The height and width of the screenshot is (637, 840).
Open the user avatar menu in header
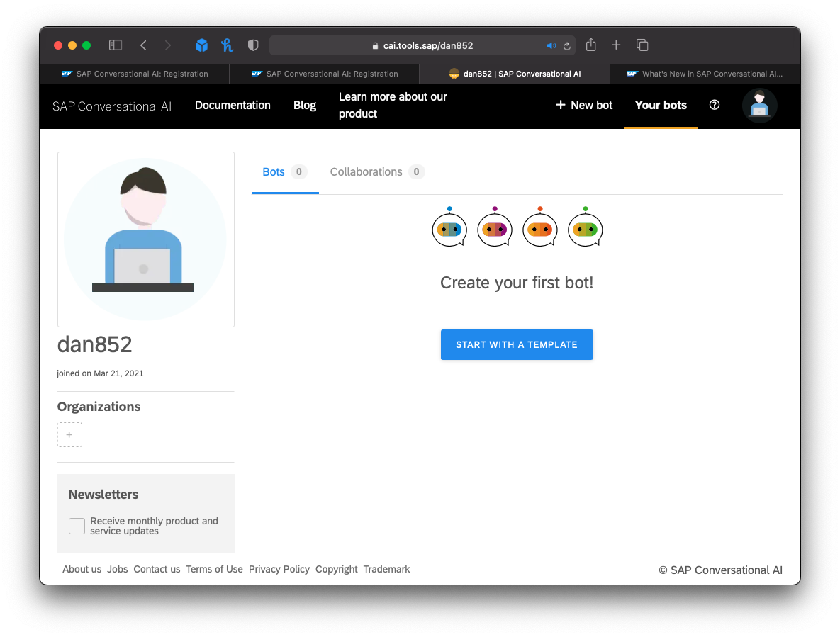pyautogui.click(x=759, y=106)
